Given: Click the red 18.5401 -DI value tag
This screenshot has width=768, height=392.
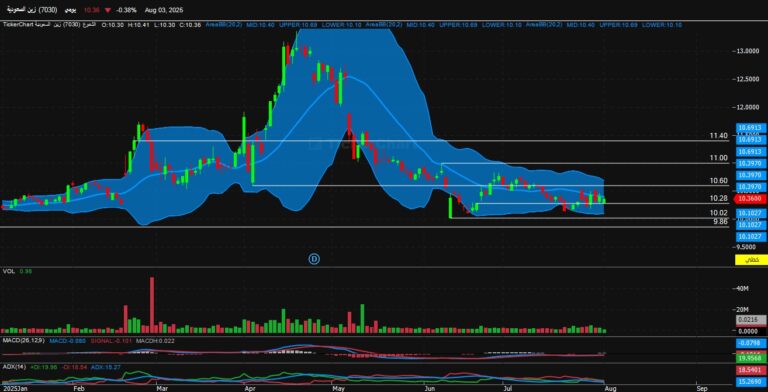Looking at the screenshot, I should (x=749, y=369).
